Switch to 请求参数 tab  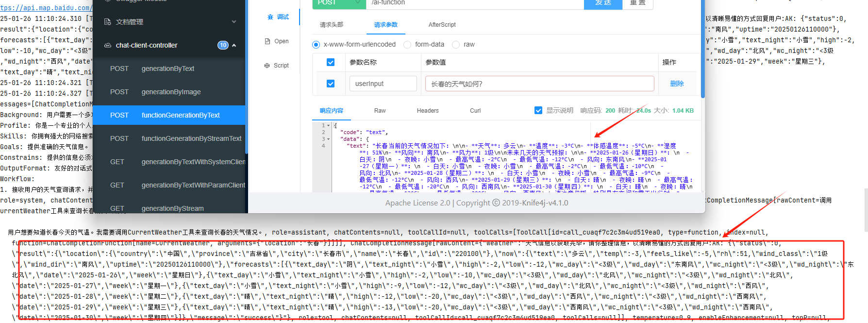click(x=386, y=25)
